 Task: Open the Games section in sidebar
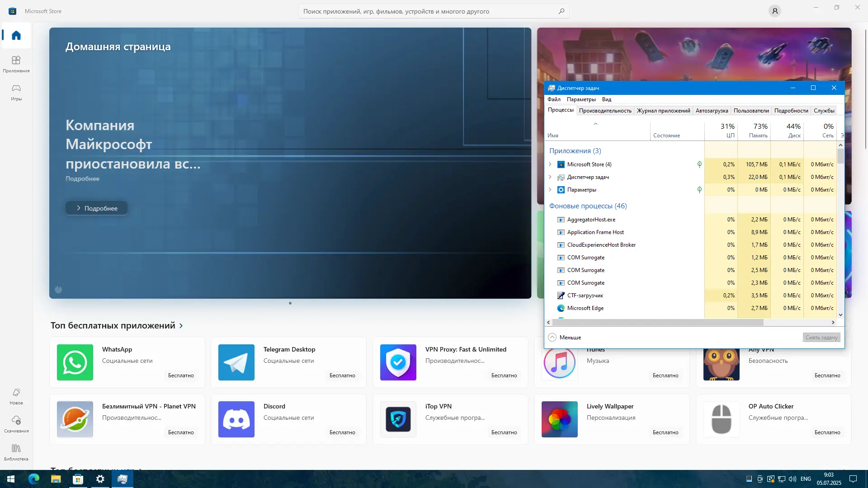click(x=16, y=92)
